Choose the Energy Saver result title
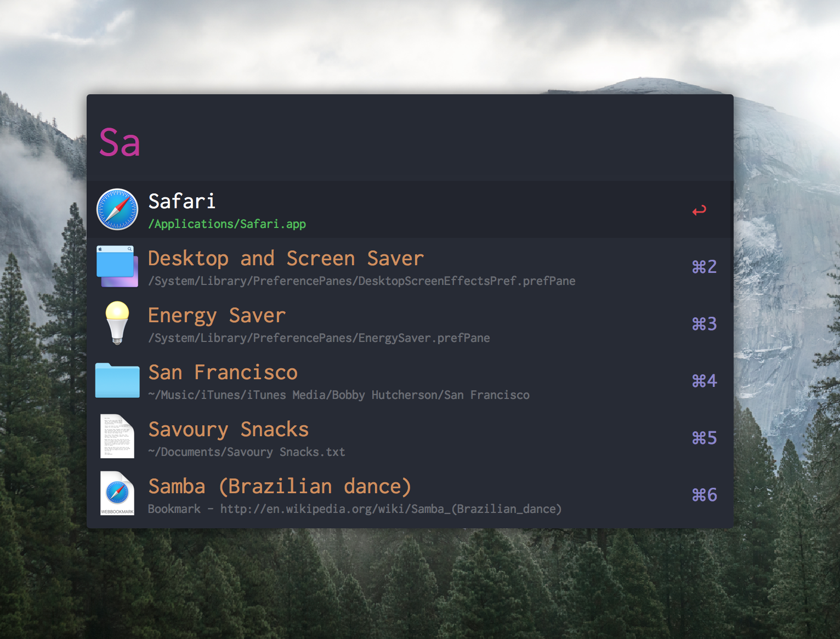This screenshot has height=639, width=840. point(217,316)
